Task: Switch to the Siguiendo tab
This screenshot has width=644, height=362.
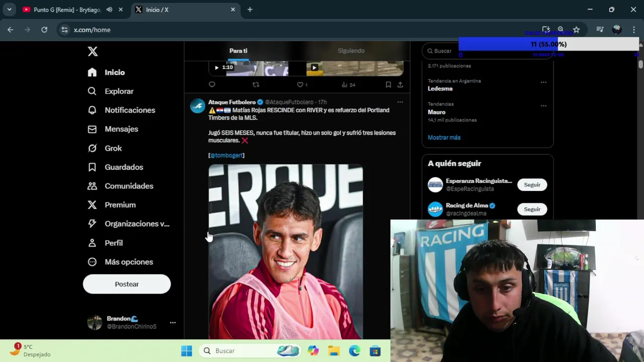Action: tap(351, 51)
